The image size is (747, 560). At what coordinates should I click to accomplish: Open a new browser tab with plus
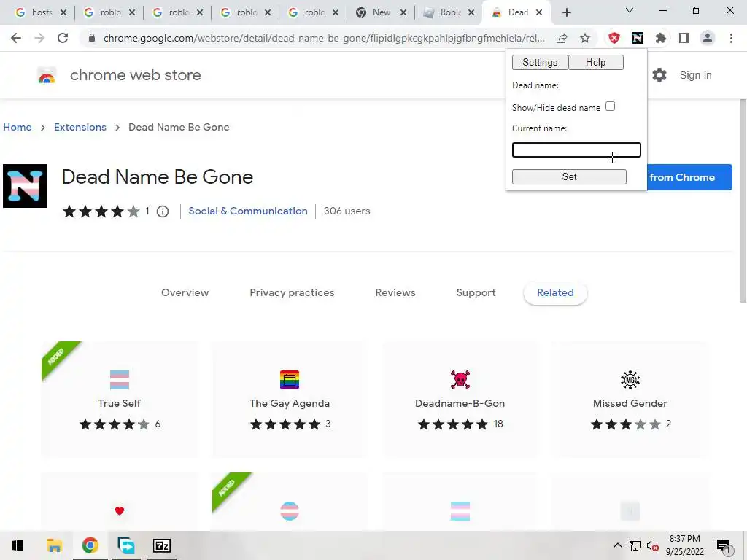[x=566, y=13]
